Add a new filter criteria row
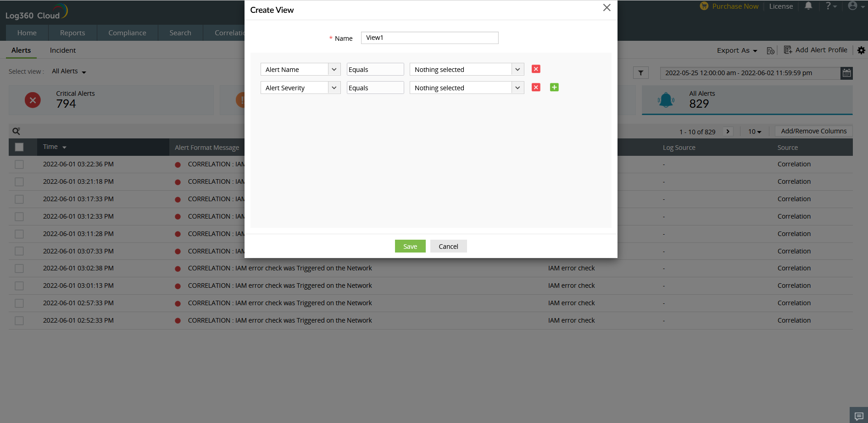Screen dimensions: 868x423 [x=554, y=88]
